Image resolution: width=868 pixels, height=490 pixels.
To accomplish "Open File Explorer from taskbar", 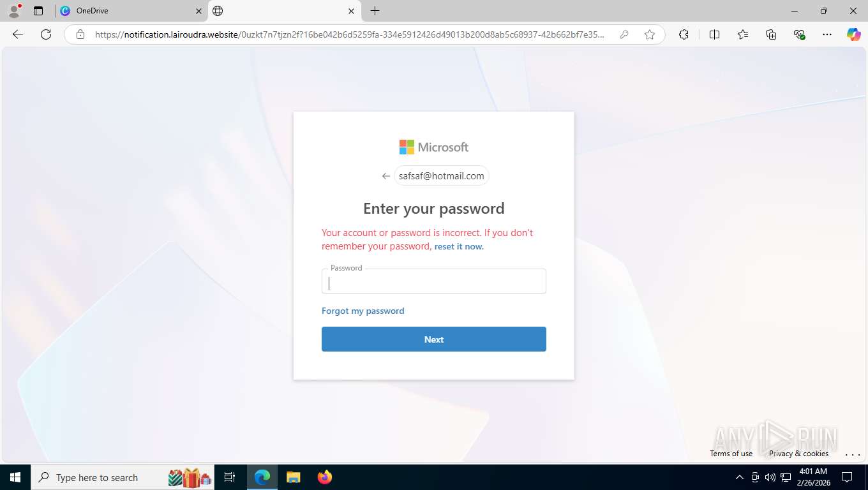I will 293,477.
